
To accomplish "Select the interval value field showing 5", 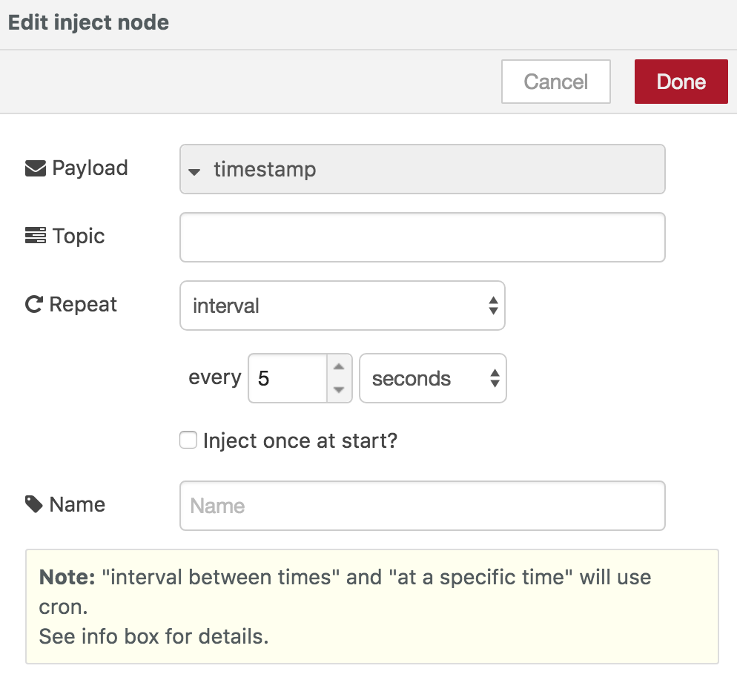I will 289,378.
